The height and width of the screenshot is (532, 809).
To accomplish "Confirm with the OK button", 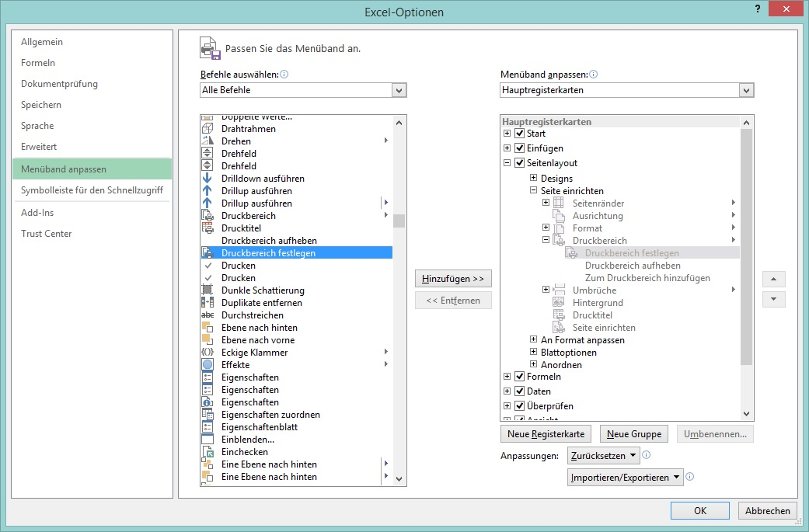I will 700,511.
